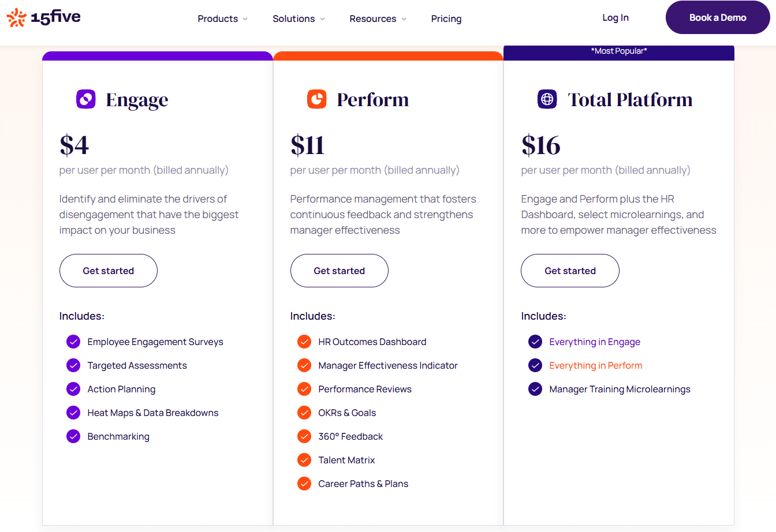Click the Perform plan heading
The image size is (776, 532).
click(x=373, y=100)
